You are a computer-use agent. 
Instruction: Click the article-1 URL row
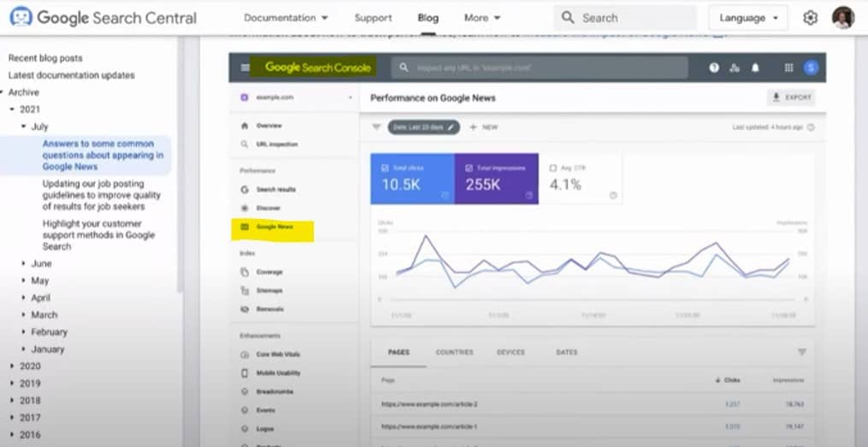click(x=593, y=427)
